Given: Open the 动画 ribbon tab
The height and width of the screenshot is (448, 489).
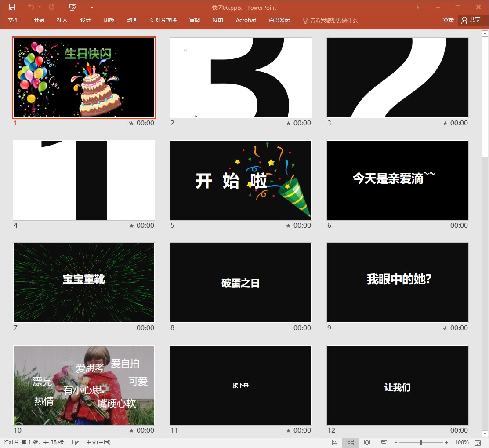Looking at the screenshot, I should click(x=132, y=20).
